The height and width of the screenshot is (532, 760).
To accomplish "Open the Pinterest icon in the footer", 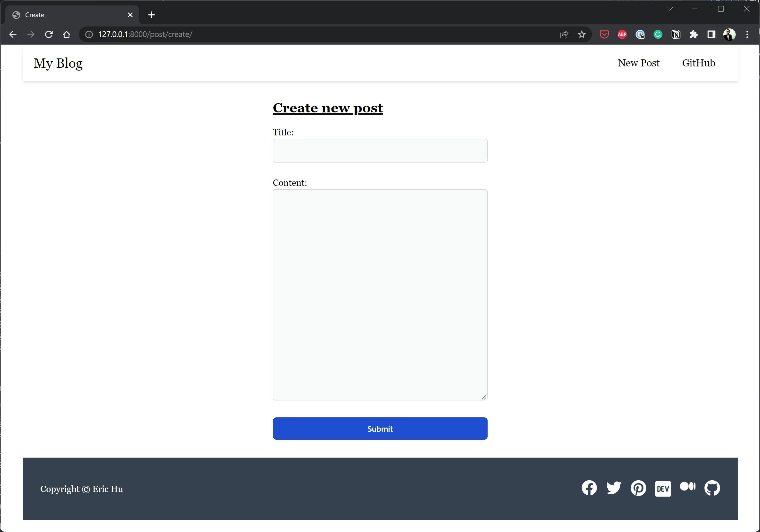I will [638, 488].
